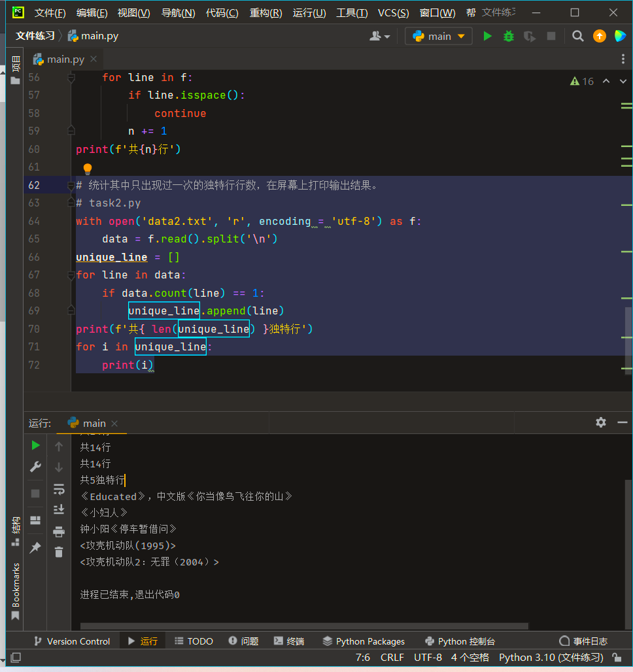Change CRLF line separator in status bar
Image resolution: width=633 pixels, height=672 pixels.
[392, 658]
